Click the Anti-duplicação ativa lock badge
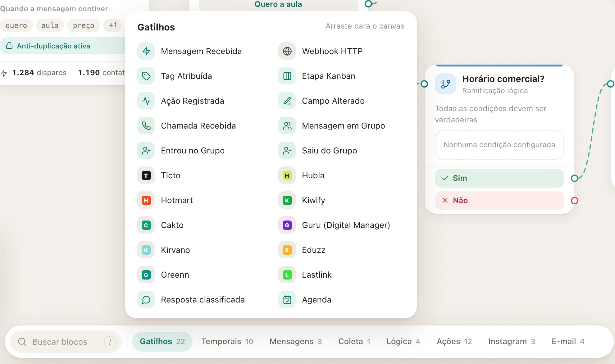615x364 pixels. click(x=62, y=46)
